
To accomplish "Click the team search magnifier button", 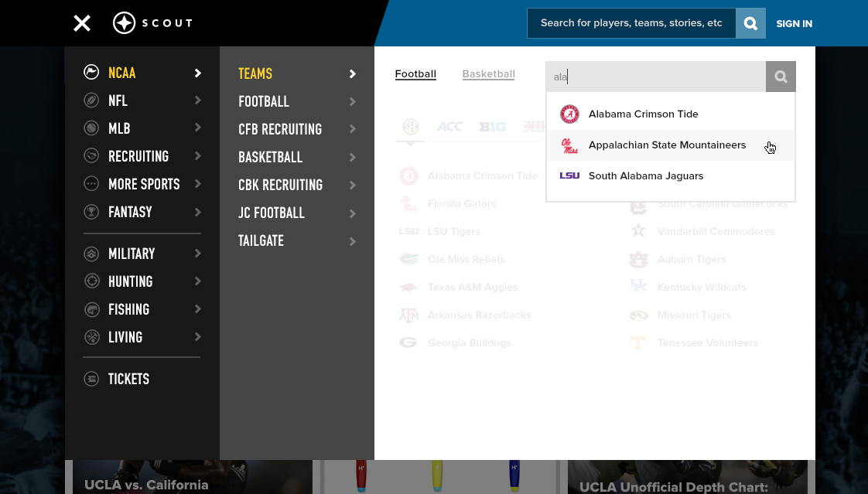I will click(x=781, y=77).
